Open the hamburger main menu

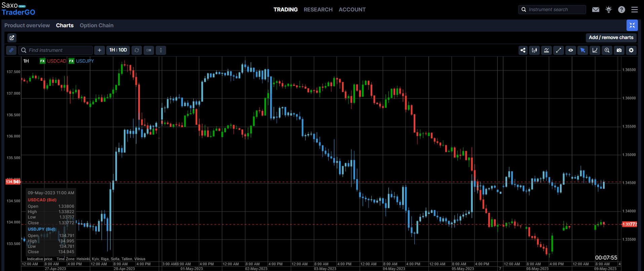635,10
